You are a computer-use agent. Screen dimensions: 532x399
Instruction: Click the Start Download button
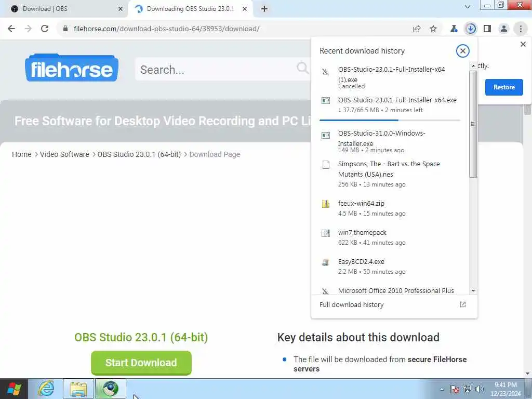pos(141,363)
